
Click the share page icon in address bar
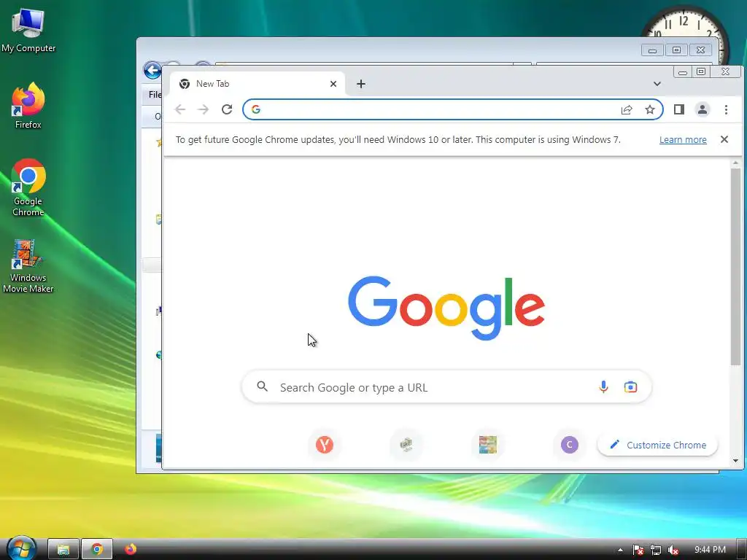(627, 110)
